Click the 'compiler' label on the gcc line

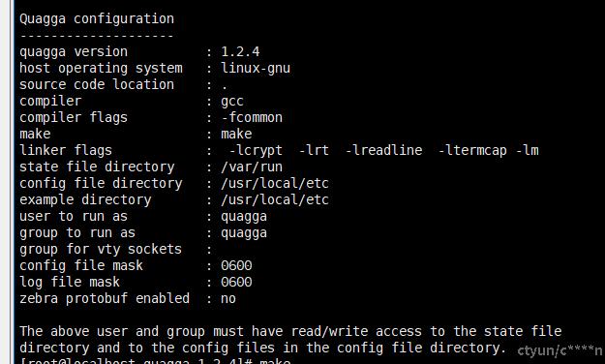pyautogui.click(x=50, y=101)
